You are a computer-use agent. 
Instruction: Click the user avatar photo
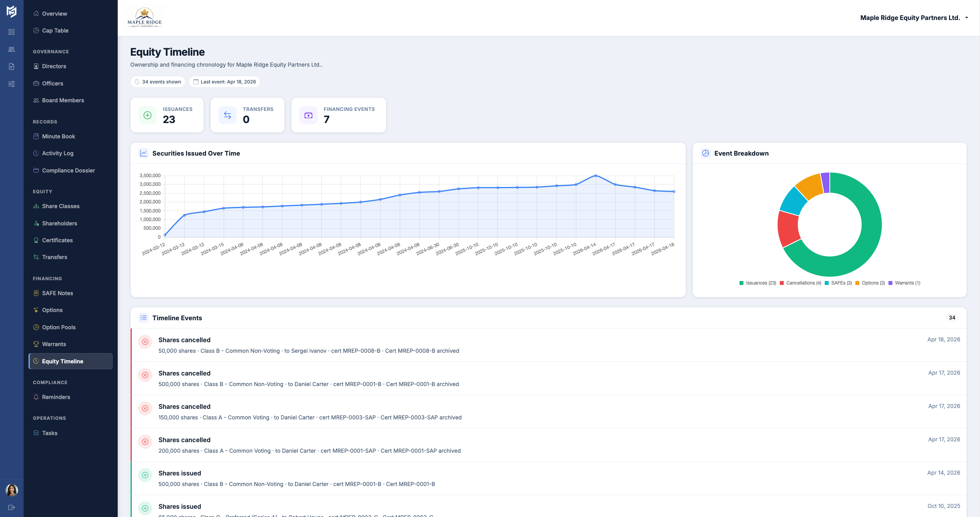point(11,490)
